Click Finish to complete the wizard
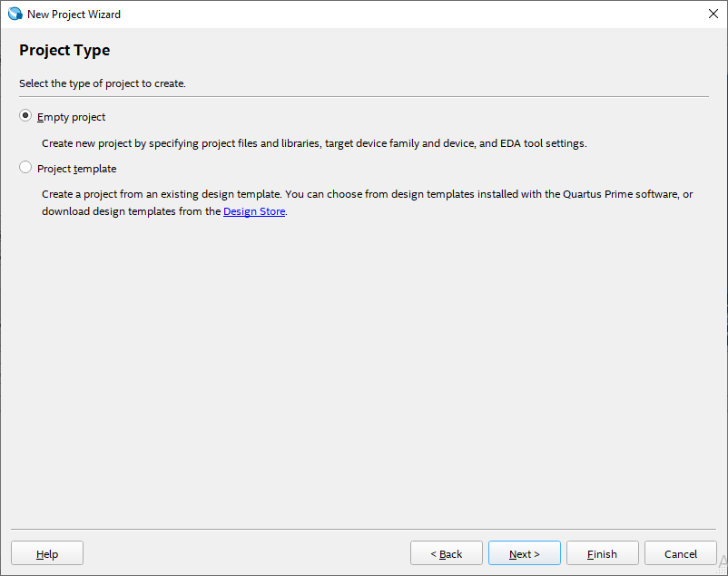Screen dimensions: 728x576 (x=602, y=553)
